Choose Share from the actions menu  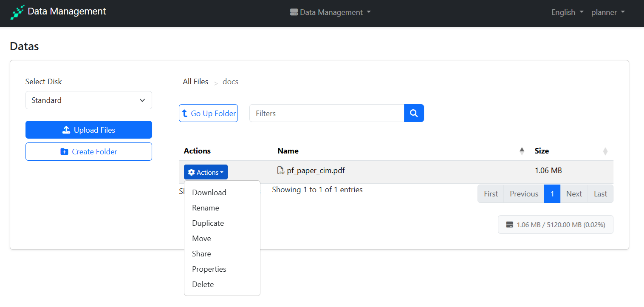tap(201, 254)
